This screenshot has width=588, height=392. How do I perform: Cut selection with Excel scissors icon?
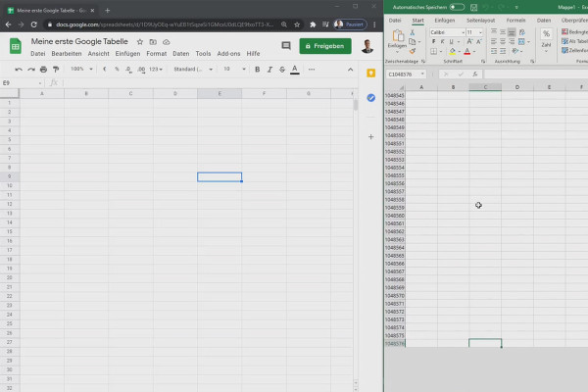click(x=413, y=32)
